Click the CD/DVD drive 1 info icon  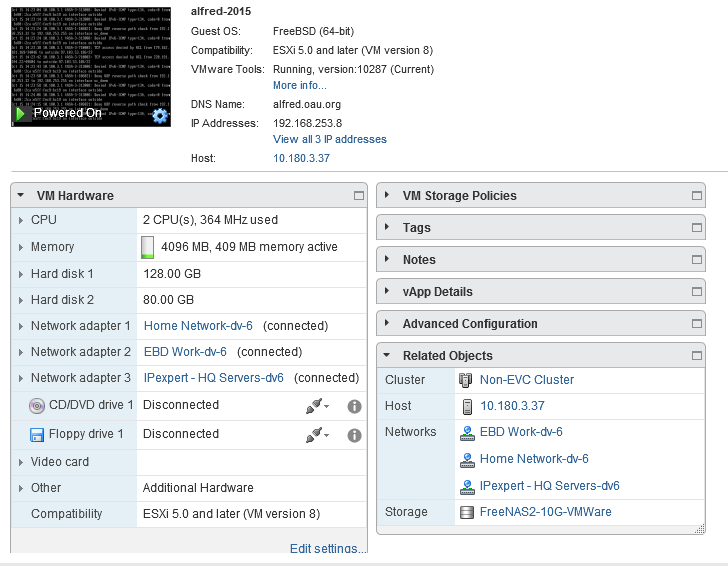click(354, 406)
